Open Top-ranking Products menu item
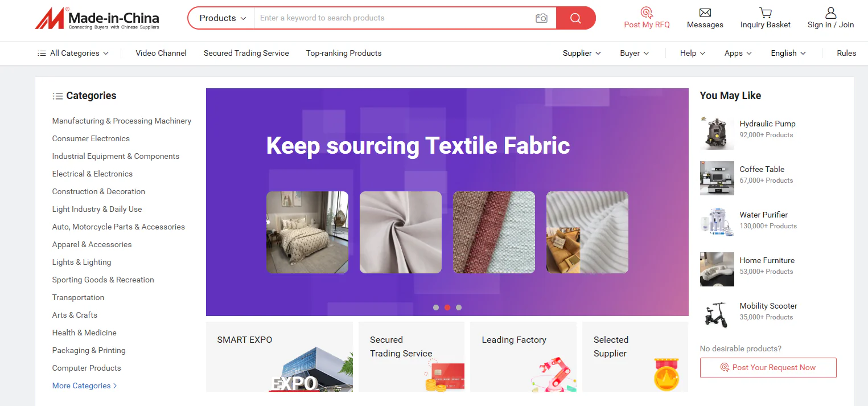Viewport: 868px width, 406px height. [x=344, y=53]
